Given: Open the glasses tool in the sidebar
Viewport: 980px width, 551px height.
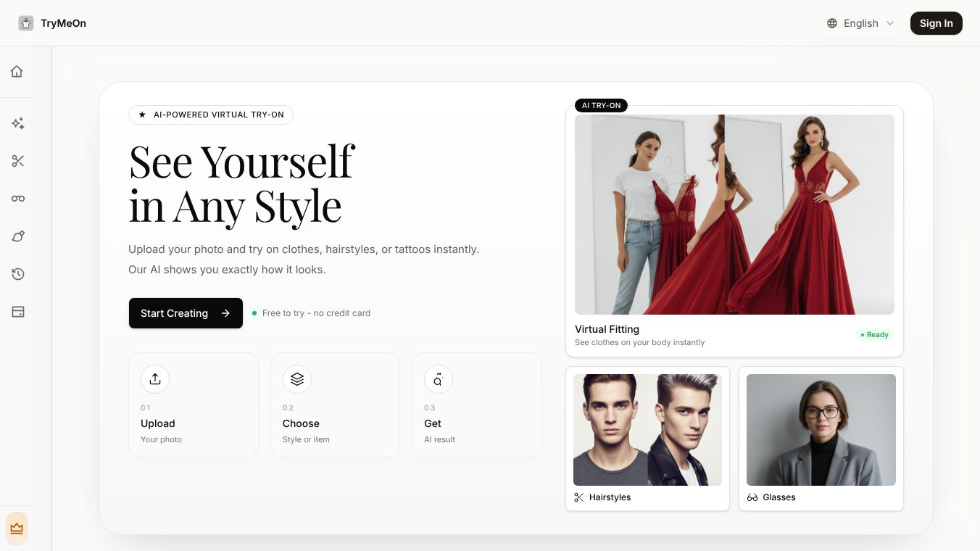Looking at the screenshot, I should click(x=18, y=199).
